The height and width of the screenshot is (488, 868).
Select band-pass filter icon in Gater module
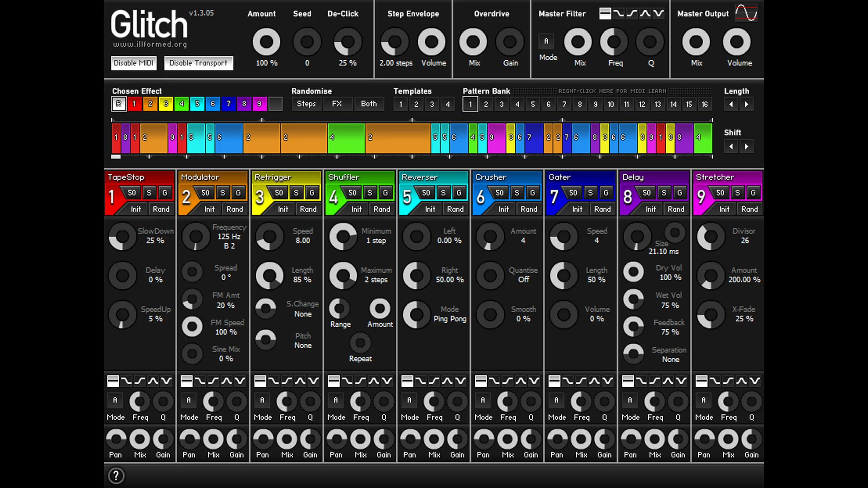(x=594, y=381)
